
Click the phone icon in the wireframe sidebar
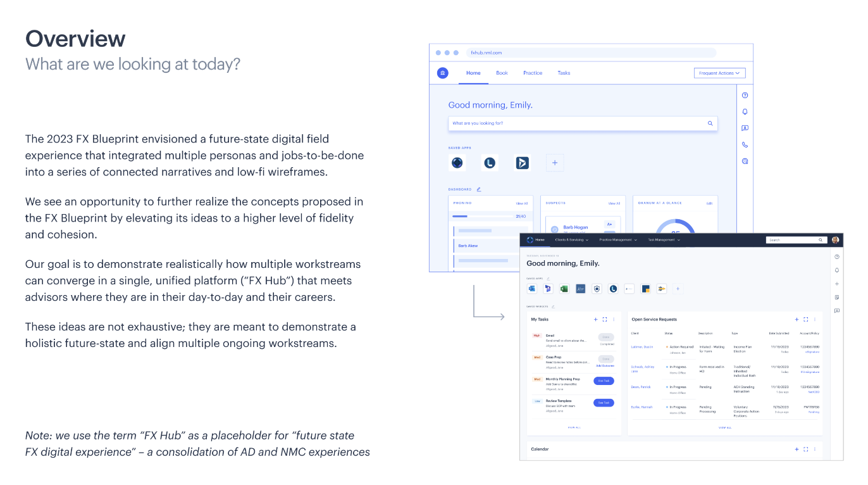click(x=745, y=144)
